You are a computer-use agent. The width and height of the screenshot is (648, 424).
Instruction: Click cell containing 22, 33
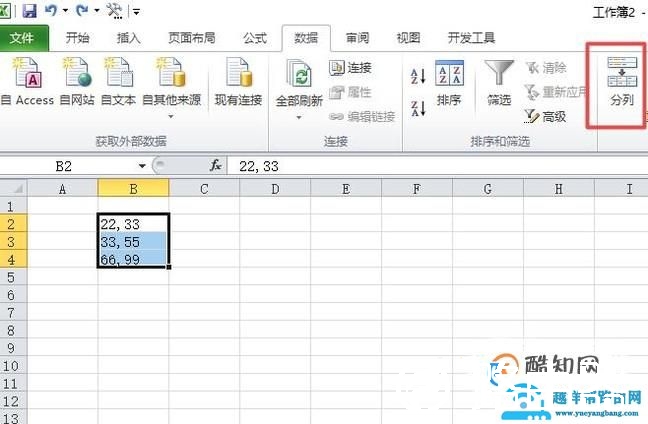click(x=133, y=224)
